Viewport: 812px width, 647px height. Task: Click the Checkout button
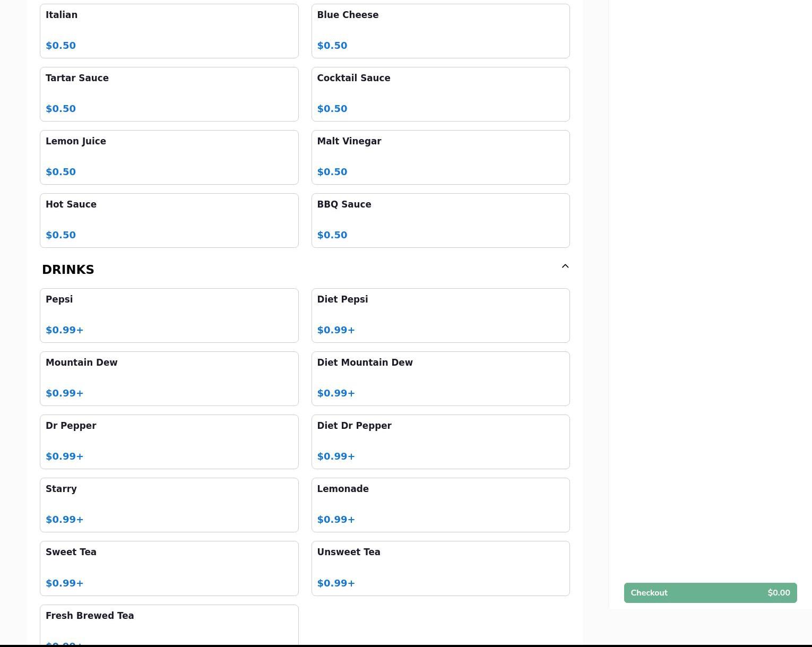pyautogui.click(x=710, y=593)
